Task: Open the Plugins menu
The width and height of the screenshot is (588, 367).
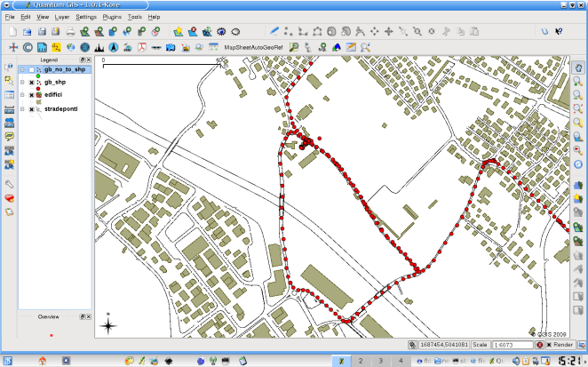Action: (x=112, y=17)
